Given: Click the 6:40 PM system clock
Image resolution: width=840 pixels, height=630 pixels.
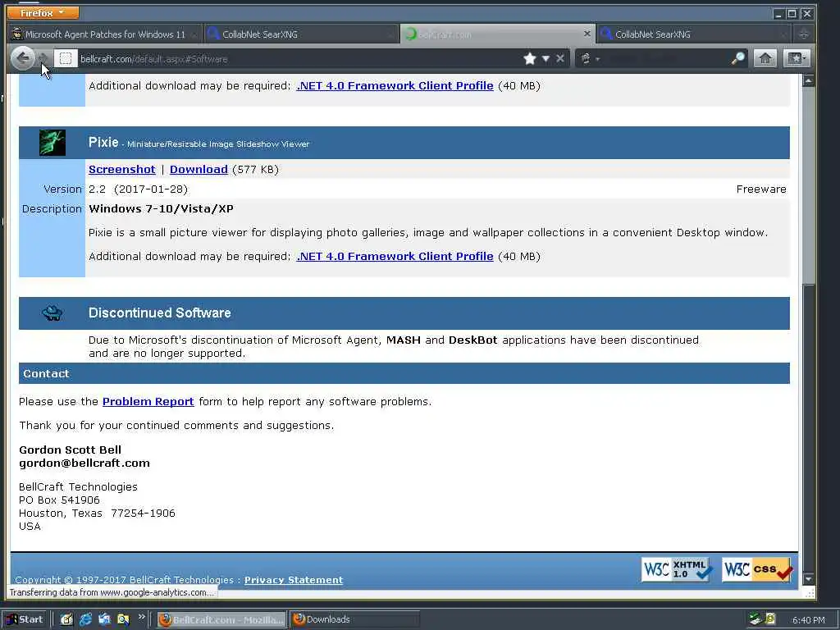Looking at the screenshot, I should pyautogui.click(x=808, y=620).
